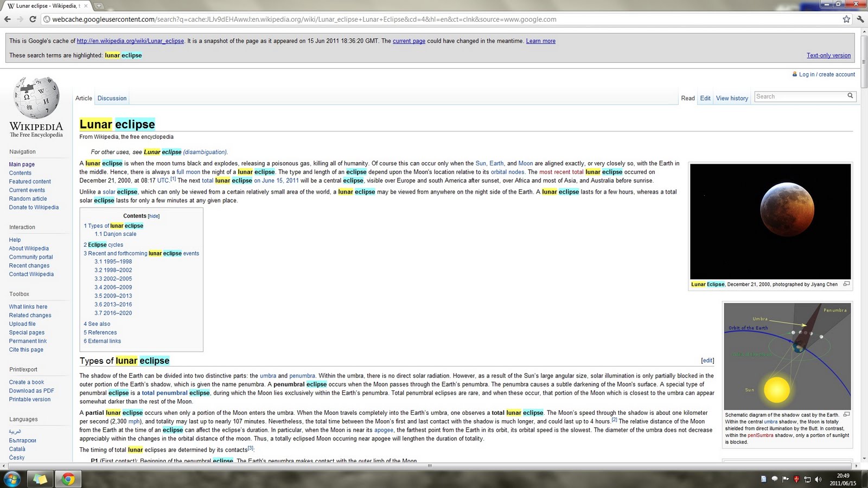The width and height of the screenshot is (868, 488).
Task: Close the Lunar eclipse tab
Action: [x=86, y=6]
